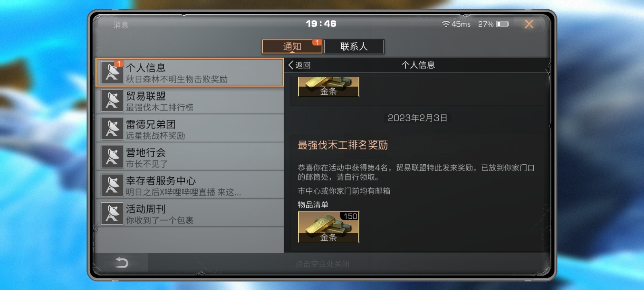Image resolution: width=644 pixels, height=290 pixels.
Task: Open 幸存者服务中心 bilibili livestream message
Action: click(190, 185)
